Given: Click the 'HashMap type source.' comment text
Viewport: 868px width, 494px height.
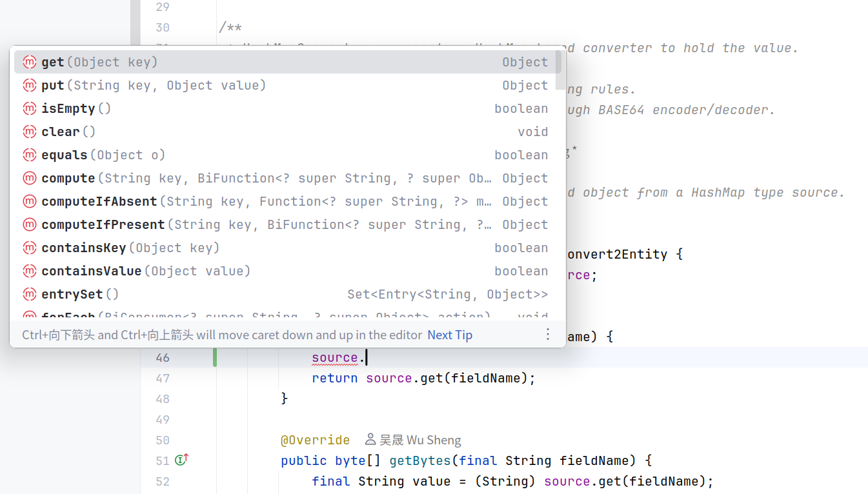Looking at the screenshot, I should pos(768,193).
